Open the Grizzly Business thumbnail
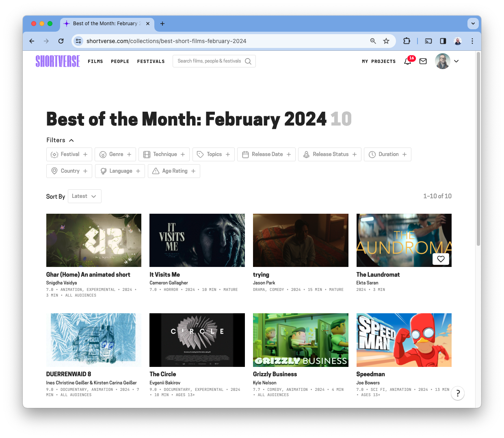Screen dimensions: 504x438 pyautogui.click(x=301, y=340)
